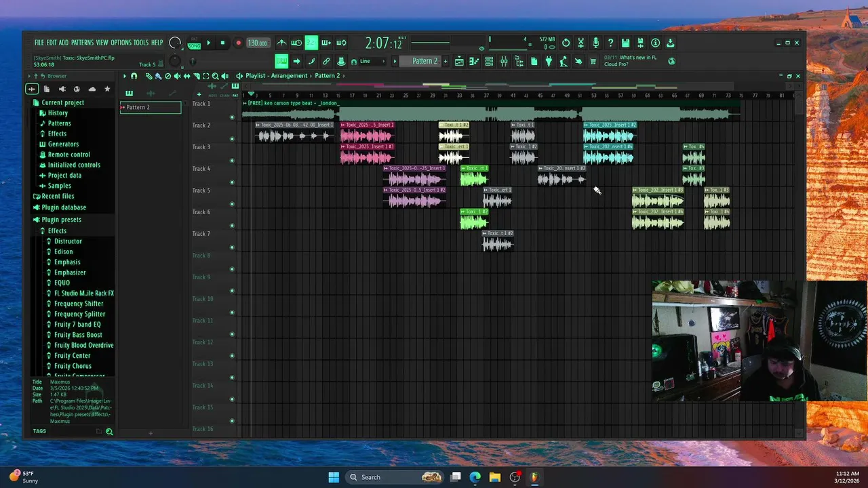
Task: Open help with the question mark icon
Action: pos(611,43)
